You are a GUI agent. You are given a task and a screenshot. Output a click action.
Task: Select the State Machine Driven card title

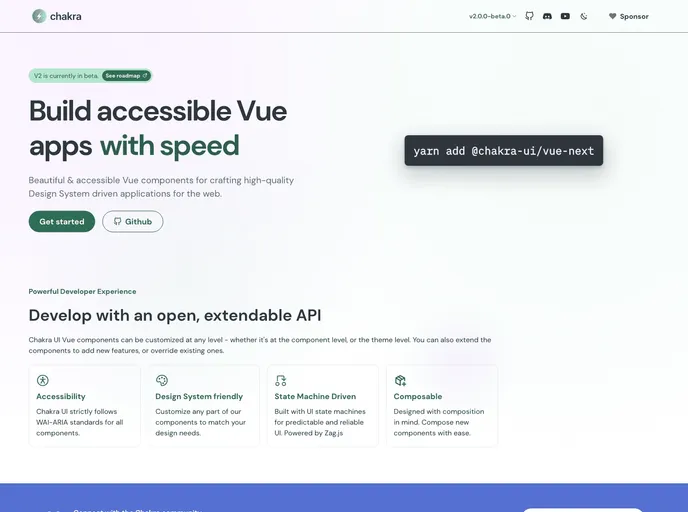click(x=314, y=397)
